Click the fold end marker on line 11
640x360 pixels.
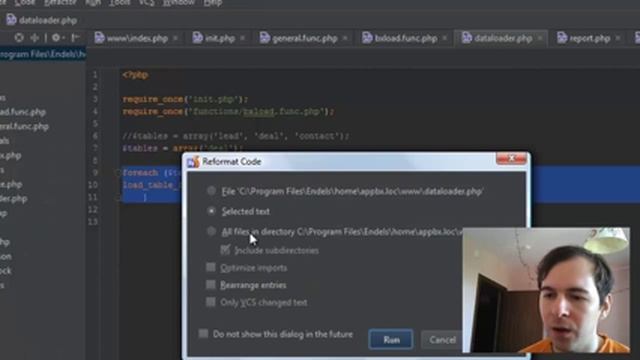119,198
